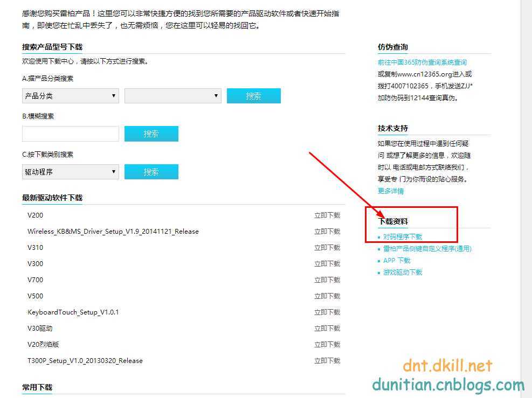Select T300P_Setup_V1.0_20130320_Release entry
Screen dimensions: 532x398
tap(85, 361)
